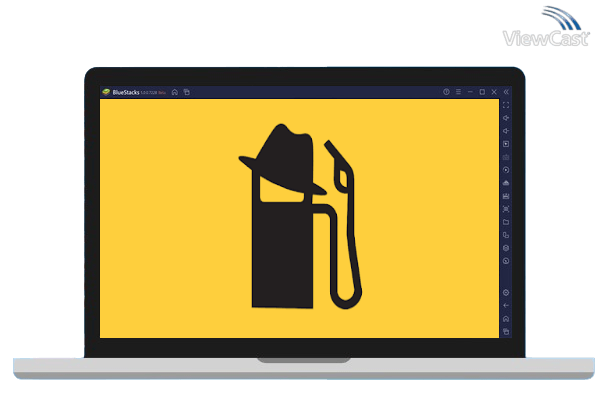
Task: Close the BlueStacks window
Action: click(x=494, y=92)
